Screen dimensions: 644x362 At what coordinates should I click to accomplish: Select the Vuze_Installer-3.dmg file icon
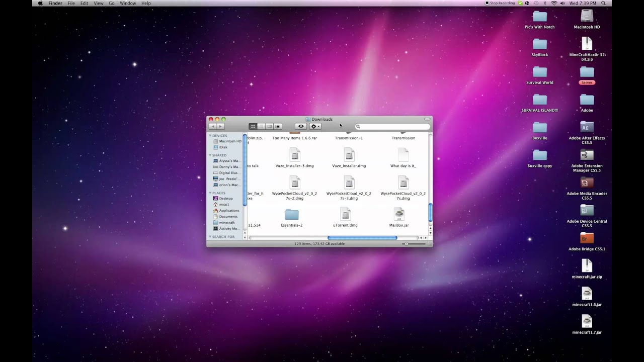click(295, 154)
